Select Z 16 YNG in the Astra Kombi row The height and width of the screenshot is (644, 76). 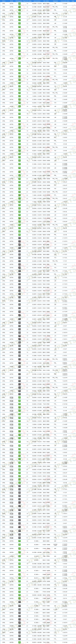pos(65,404)
